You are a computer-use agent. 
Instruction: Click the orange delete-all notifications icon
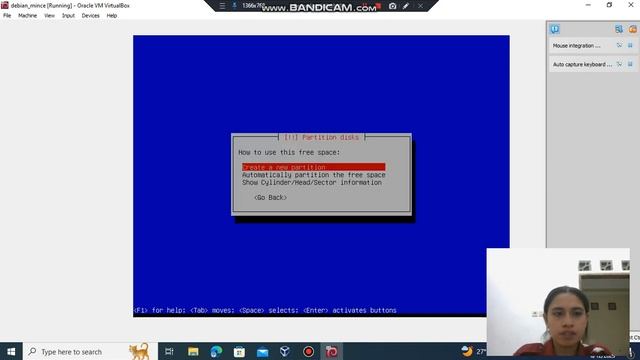tap(633, 29)
